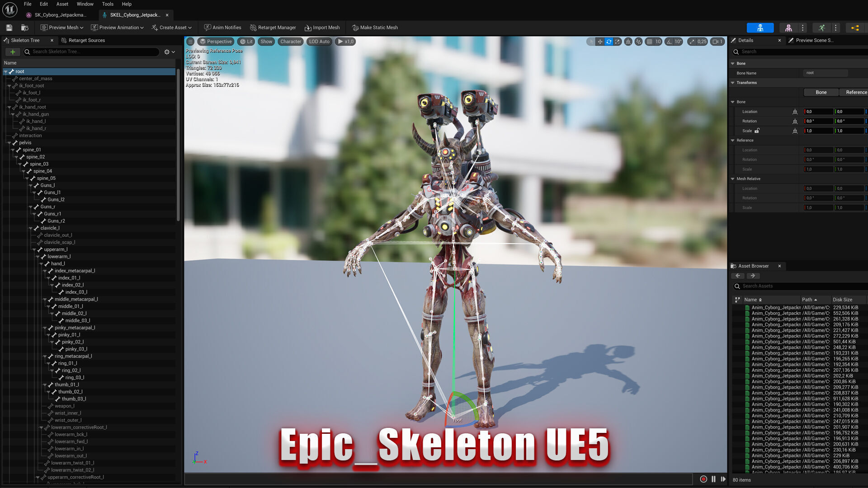
Task: Open Create Asset dropdown
Action: [172, 28]
